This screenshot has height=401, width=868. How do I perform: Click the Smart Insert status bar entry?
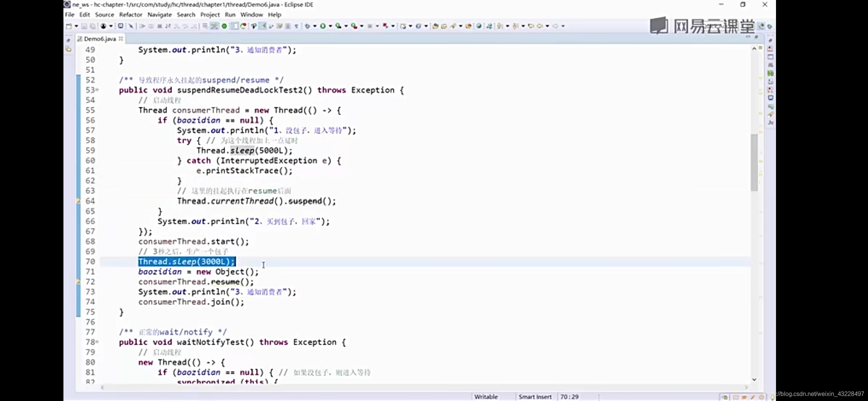point(535,397)
